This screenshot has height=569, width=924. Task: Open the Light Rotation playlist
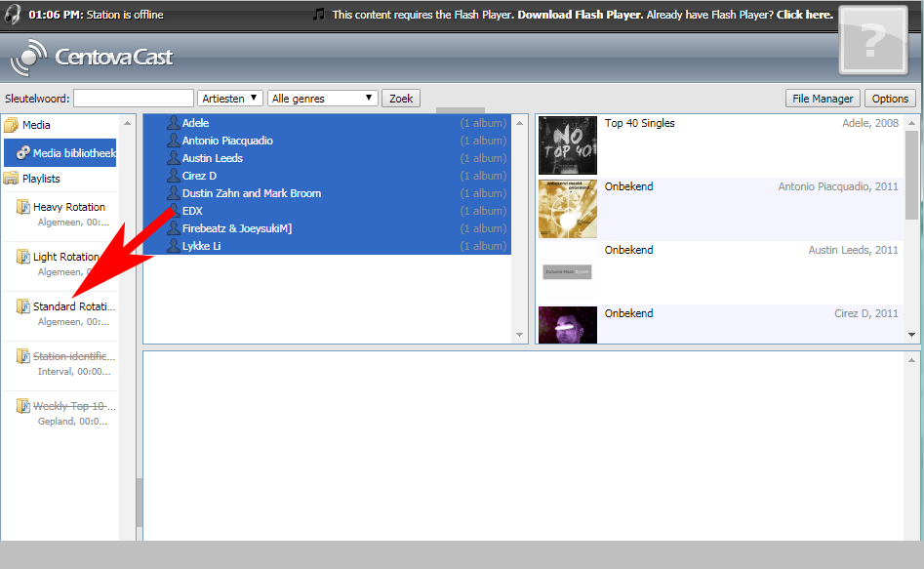point(65,257)
